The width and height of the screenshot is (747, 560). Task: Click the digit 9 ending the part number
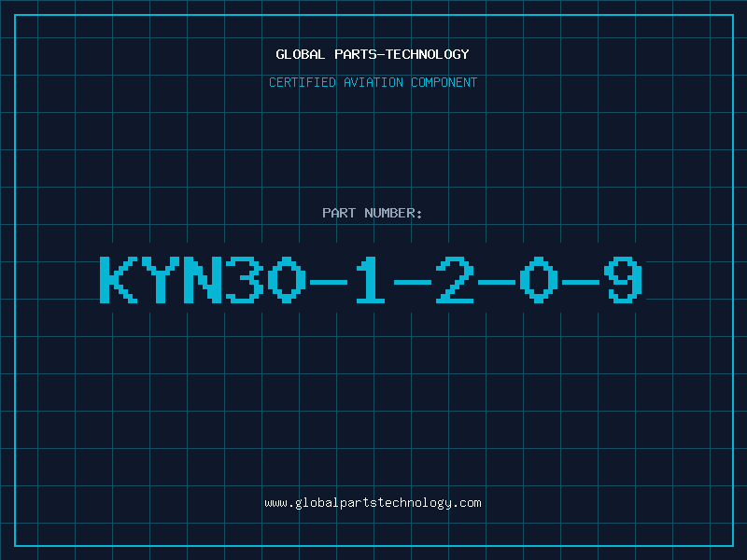point(623,279)
